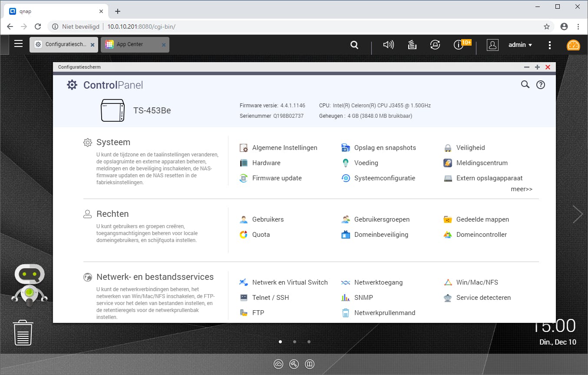The image size is (588, 375).
Task: Click the feedback book bottom bar icon
Action: tap(310, 364)
